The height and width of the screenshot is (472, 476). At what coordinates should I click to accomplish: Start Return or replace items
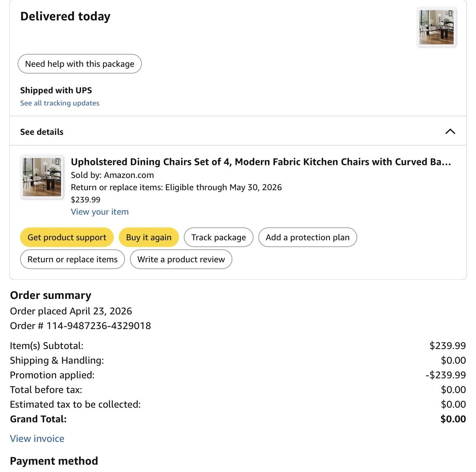click(x=72, y=259)
